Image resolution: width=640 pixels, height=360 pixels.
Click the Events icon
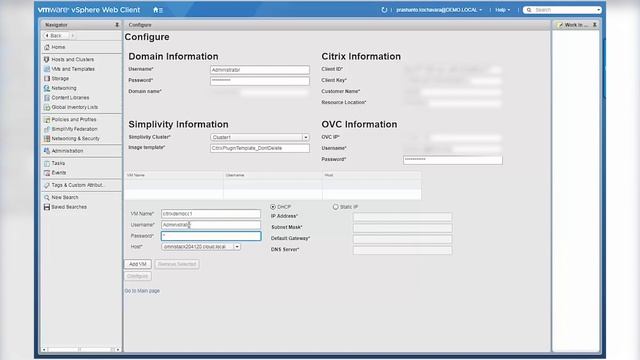tap(47, 173)
